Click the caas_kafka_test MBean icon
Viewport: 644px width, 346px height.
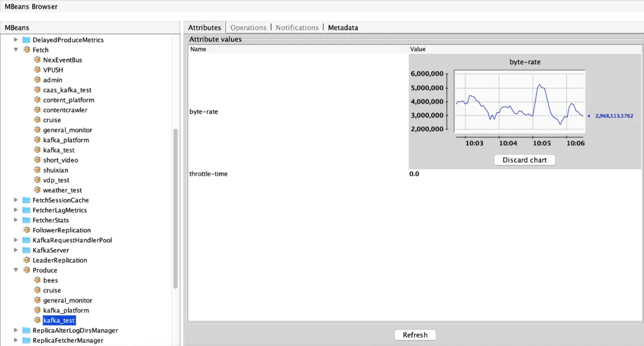click(37, 90)
